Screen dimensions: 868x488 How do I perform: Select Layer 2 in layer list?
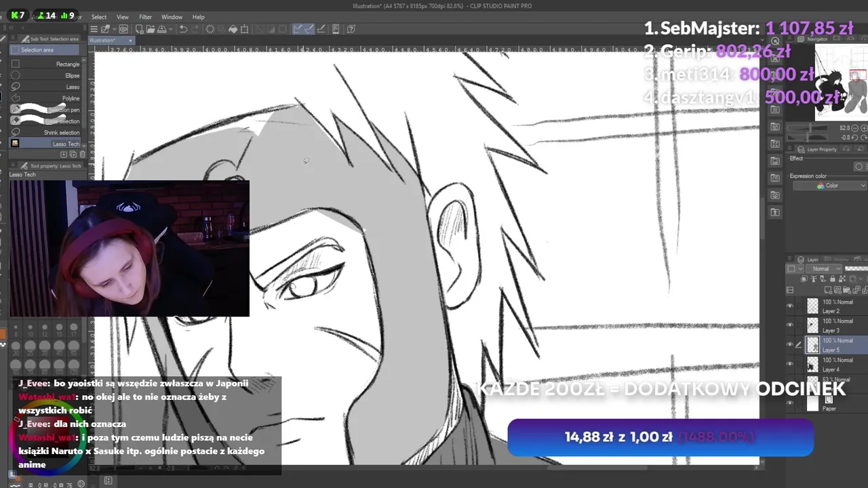click(836, 306)
